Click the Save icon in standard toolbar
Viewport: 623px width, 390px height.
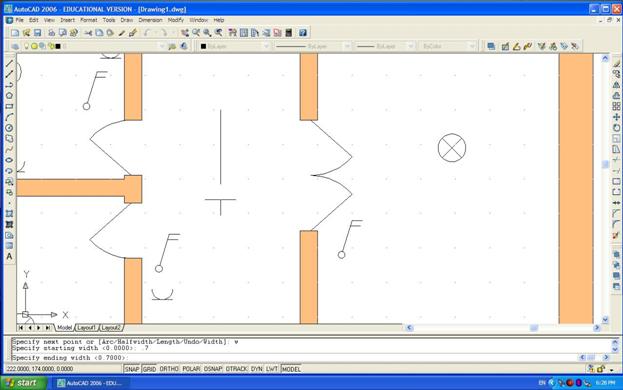click(37, 33)
